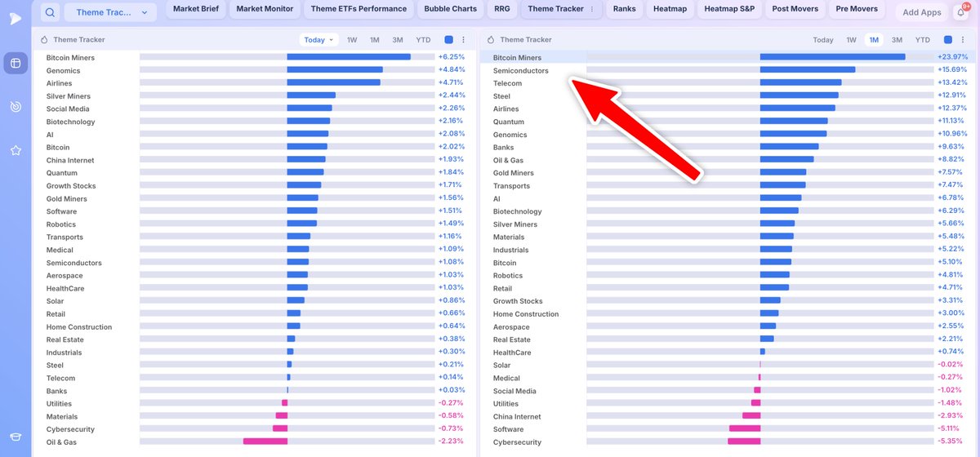This screenshot has width=980, height=457.
Task: Click blue color swatch in right panel
Action: (x=947, y=40)
